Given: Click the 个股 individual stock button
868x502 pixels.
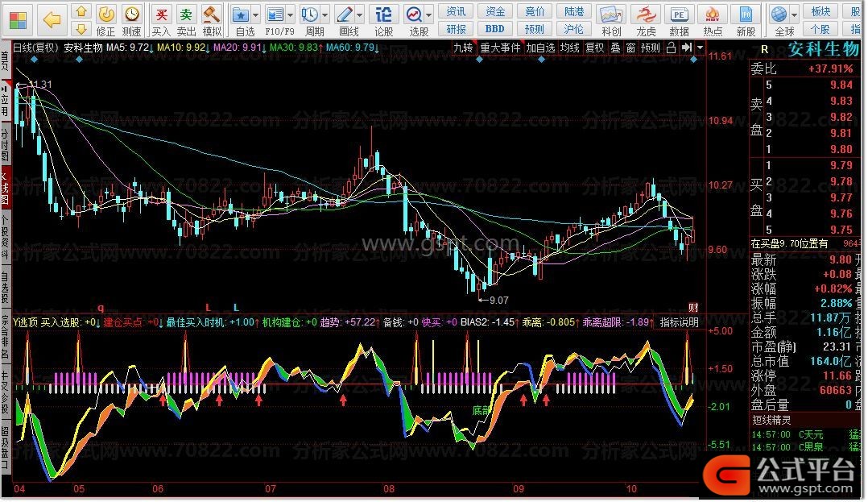Looking at the screenshot, I should (820, 29).
